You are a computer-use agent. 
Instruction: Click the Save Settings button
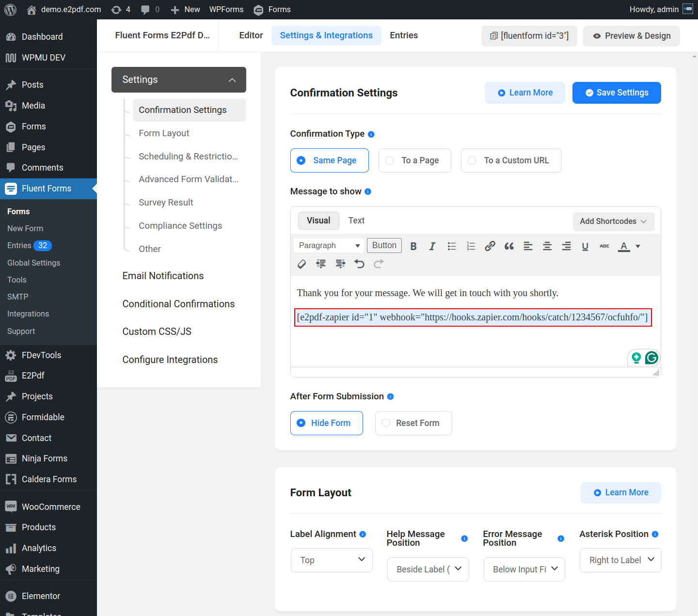[616, 93]
